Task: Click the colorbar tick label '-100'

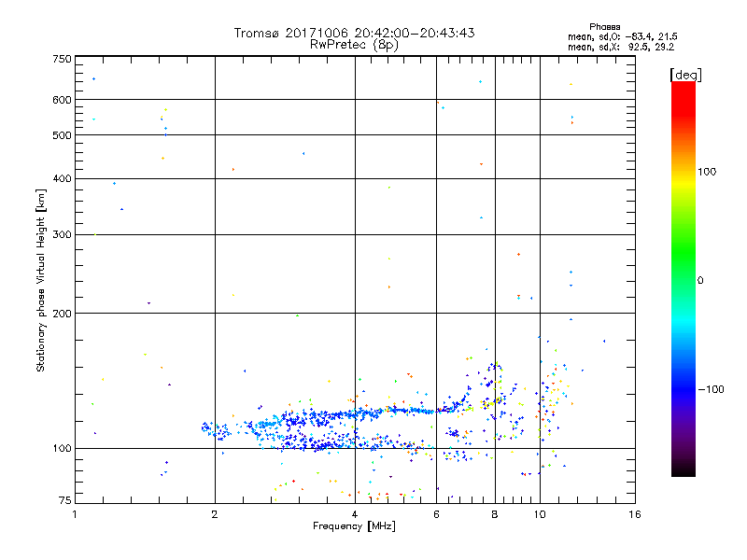Action: click(711, 389)
